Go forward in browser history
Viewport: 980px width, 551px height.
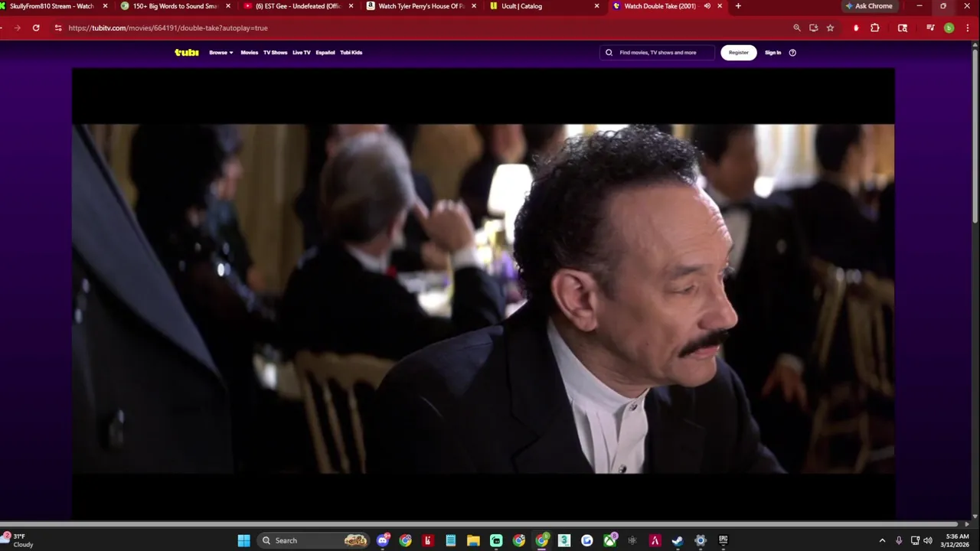click(x=17, y=28)
